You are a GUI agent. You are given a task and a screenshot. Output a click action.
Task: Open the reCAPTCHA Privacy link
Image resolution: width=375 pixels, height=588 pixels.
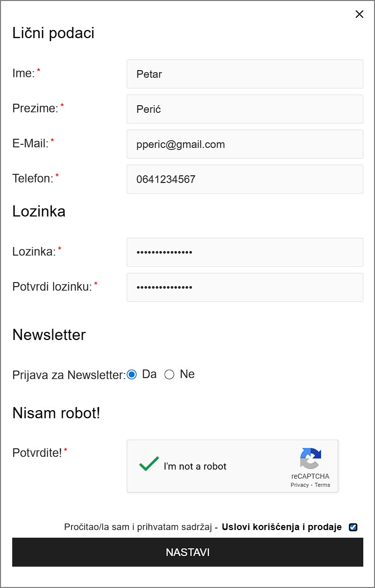pyautogui.click(x=300, y=485)
